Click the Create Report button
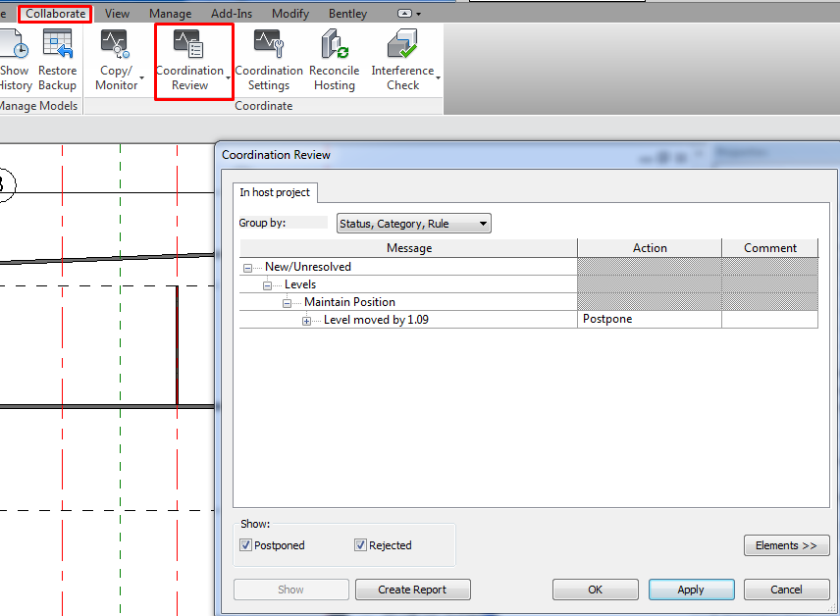Image resolution: width=840 pixels, height=616 pixels. [x=412, y=590]
